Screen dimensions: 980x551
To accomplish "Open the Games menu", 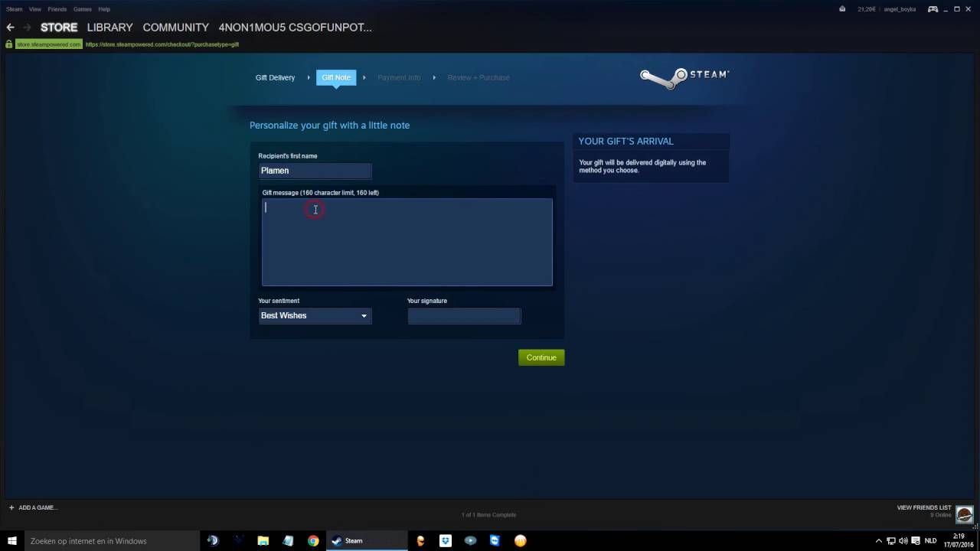I will [x=82, y=9].
